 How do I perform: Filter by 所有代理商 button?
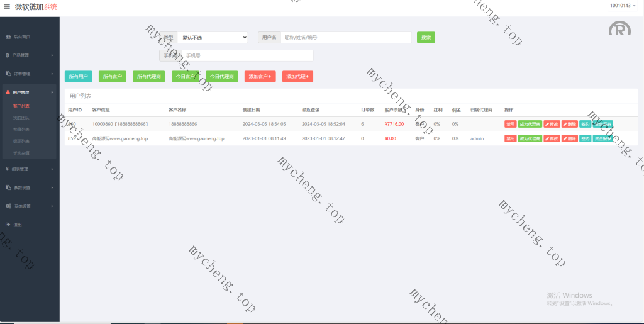click(149, 76)
